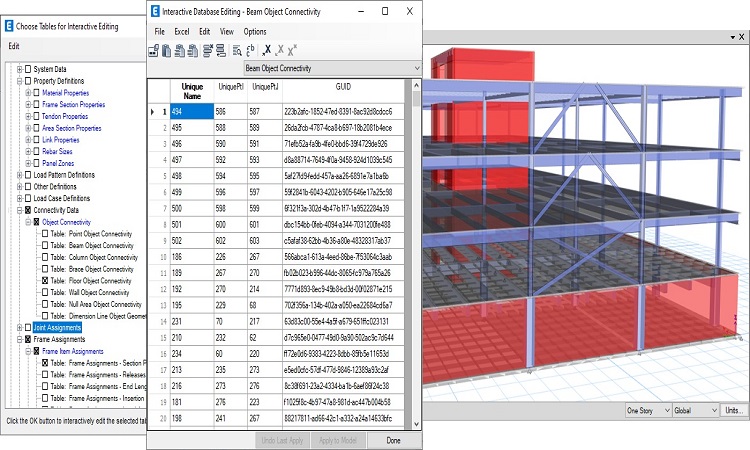Click the find magnifier icon in toolbar
750x450 pixels.
click(237, 49)
